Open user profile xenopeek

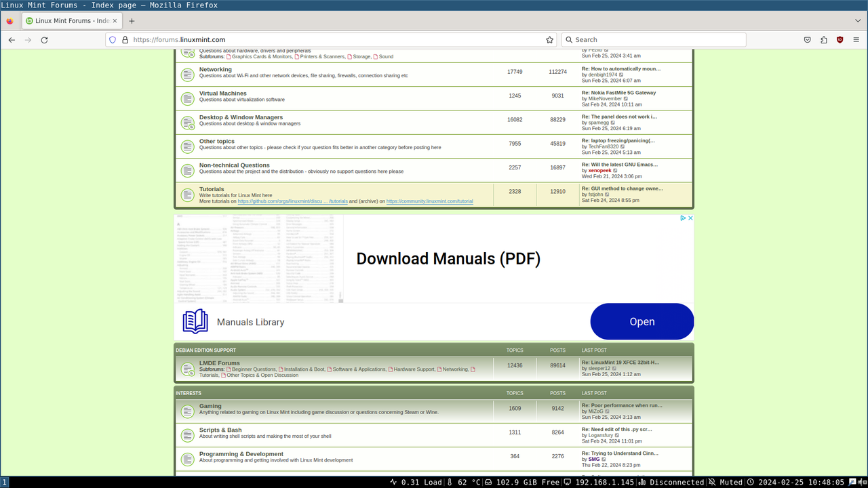click(x=599, y=171)
